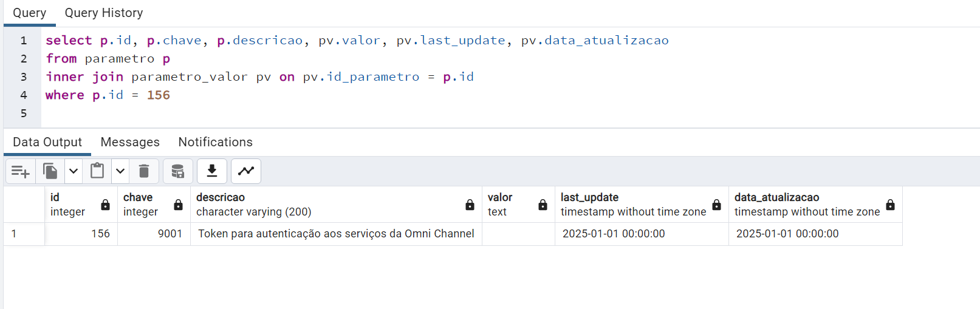
Task: Select row 1 via row header
Action: coord(23,234)
